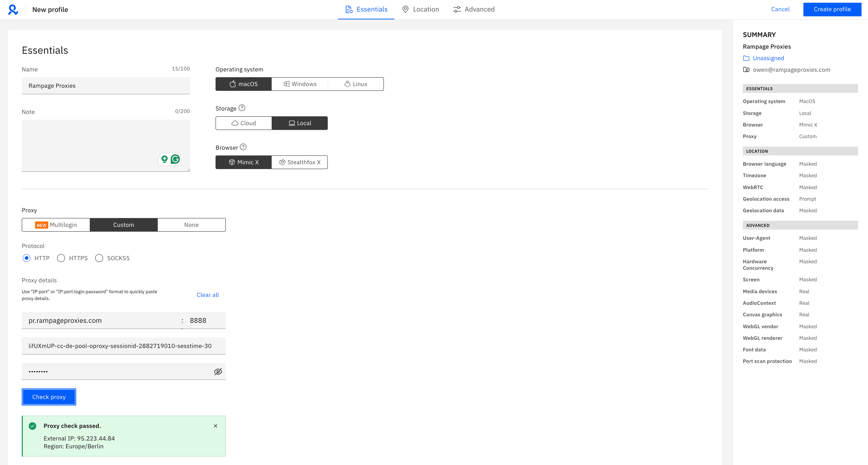Switch storage to Local
Screen dimensions: 868x465
300,123
